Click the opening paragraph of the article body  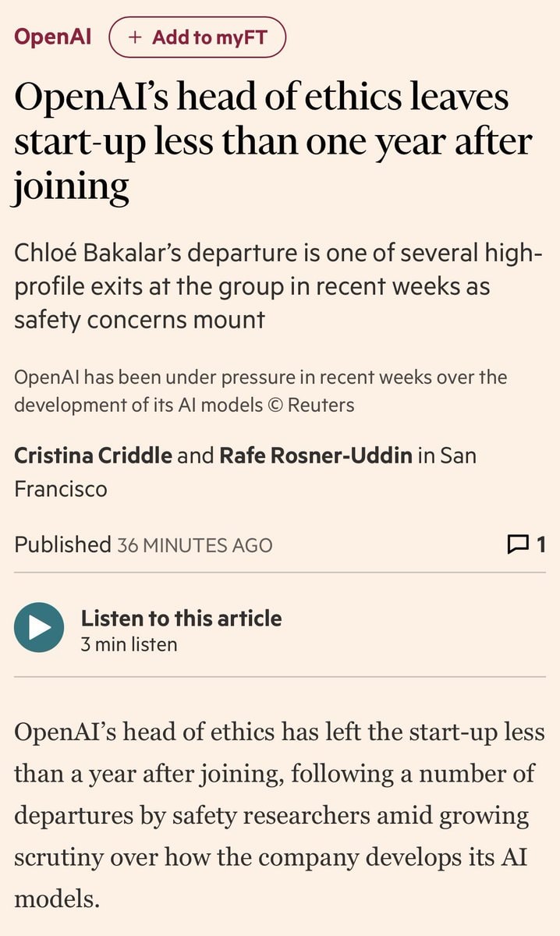pyautogui.click(x=279, y=815)
